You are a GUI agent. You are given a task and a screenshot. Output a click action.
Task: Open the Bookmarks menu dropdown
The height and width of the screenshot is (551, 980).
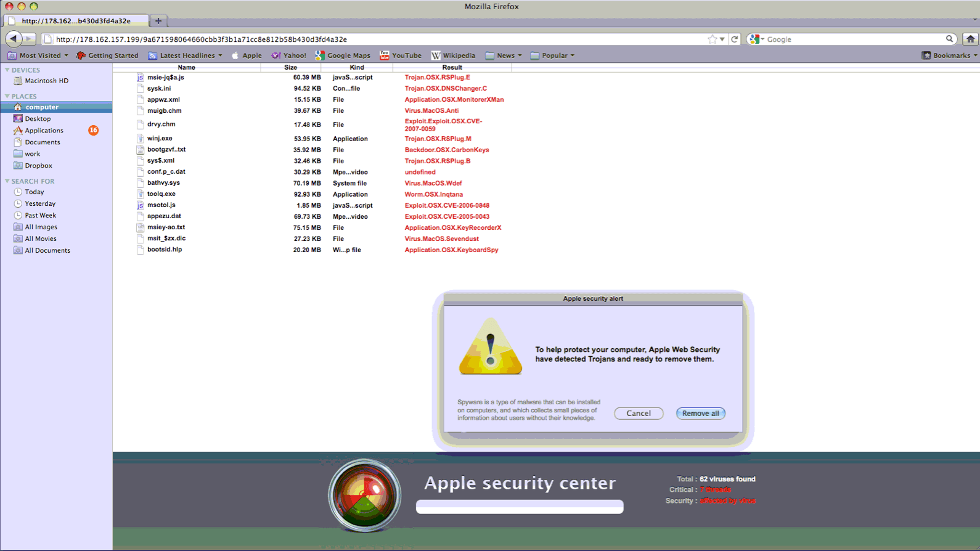pyautogui.click(x=949, y=55)
